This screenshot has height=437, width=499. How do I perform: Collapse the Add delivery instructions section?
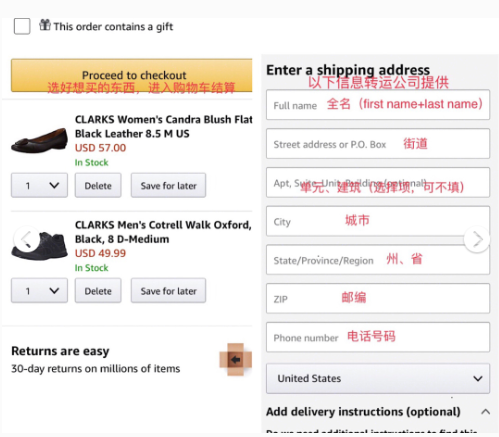pyautogui.click(x=486, y=412)
